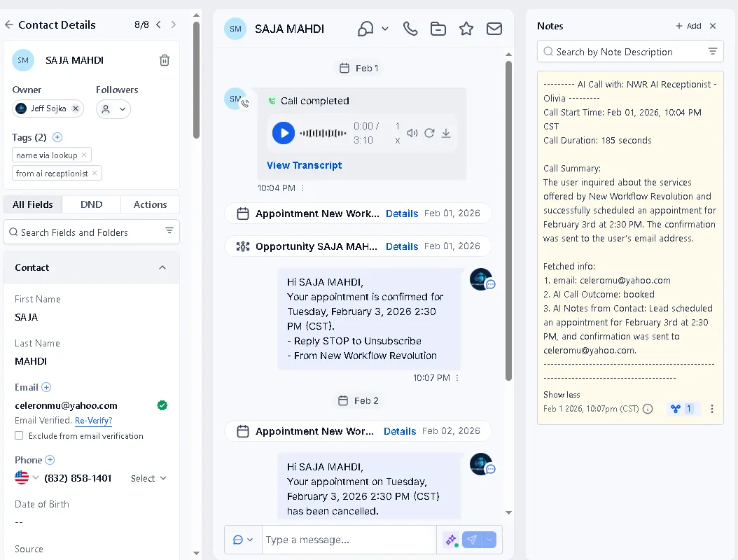Click Search Fields and Folders box
Screen dimensions: 738x560
coord(91,232)
